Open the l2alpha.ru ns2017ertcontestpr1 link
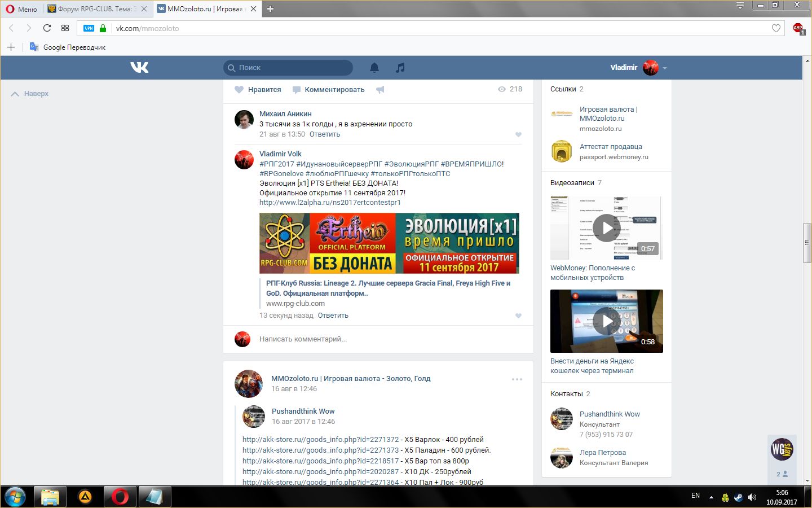This screenshot has height=508, width=812. 330,202
